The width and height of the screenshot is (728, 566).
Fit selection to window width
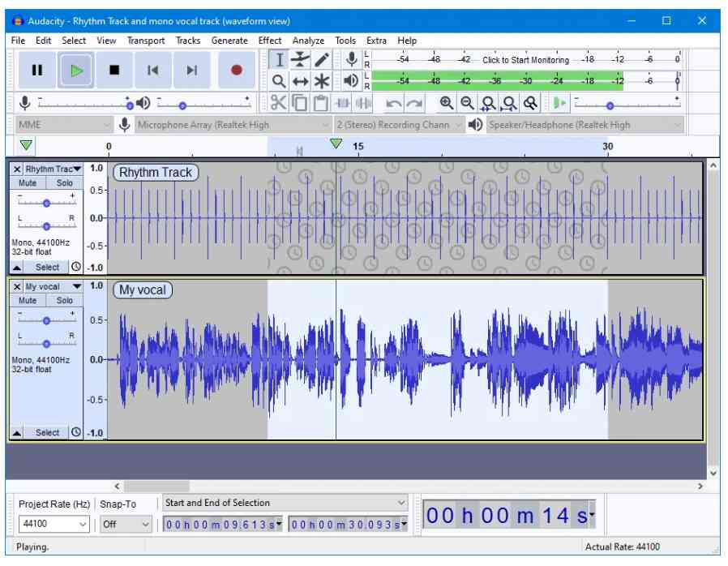point(488,103)
